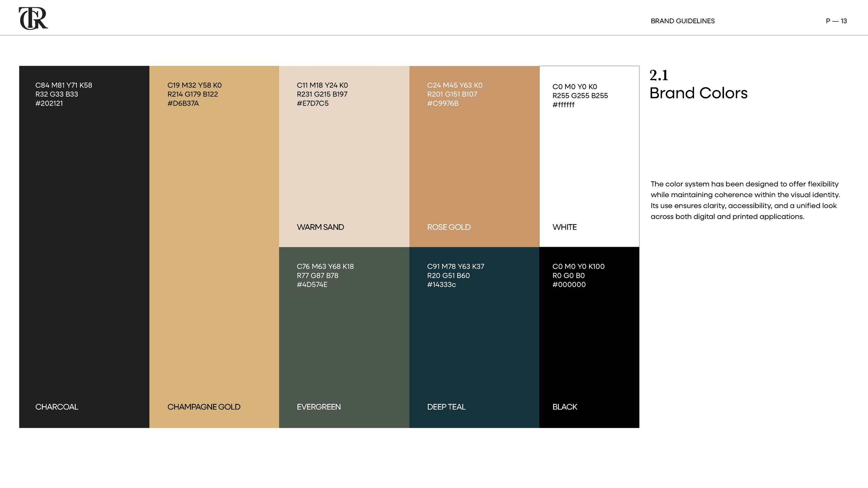Click RGB value R32 G33 B33
The height and width of the screenshot is (488, 868).
pos(57,94)
